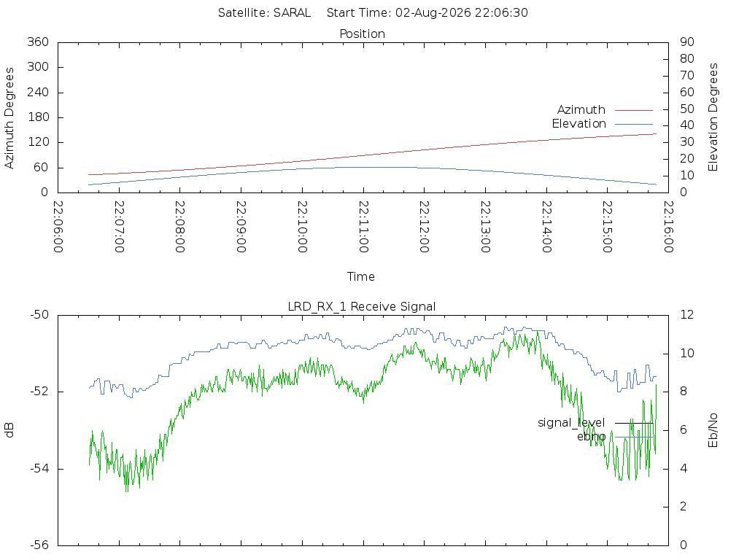Click the 6 Eb/No axis value
This screenshot has height=560, width=747.
tap(684, 430)
